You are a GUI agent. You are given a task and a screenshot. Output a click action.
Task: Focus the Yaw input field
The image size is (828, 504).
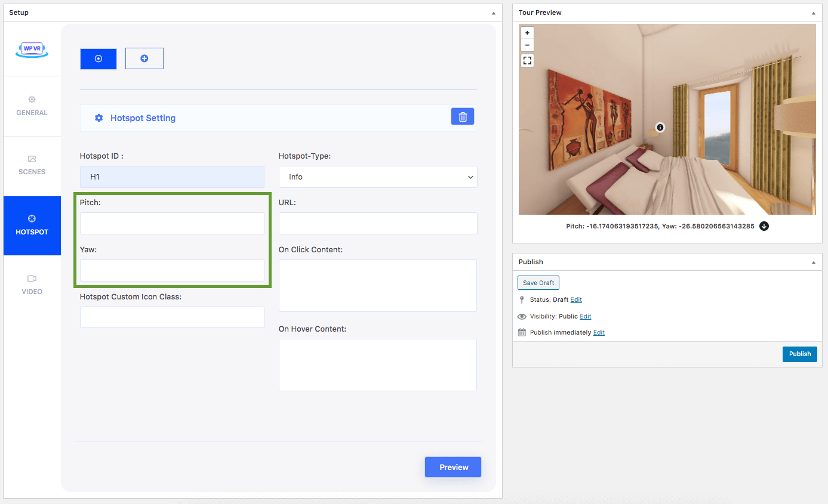[x=172, y=270]
